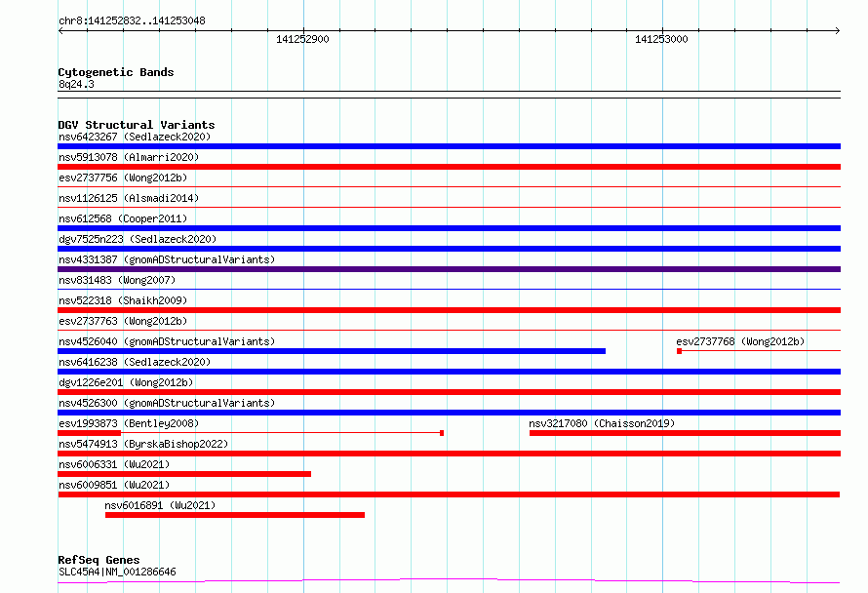
Task: Click the red bar of dgv1226e201
Action: [x=449, y=392]
